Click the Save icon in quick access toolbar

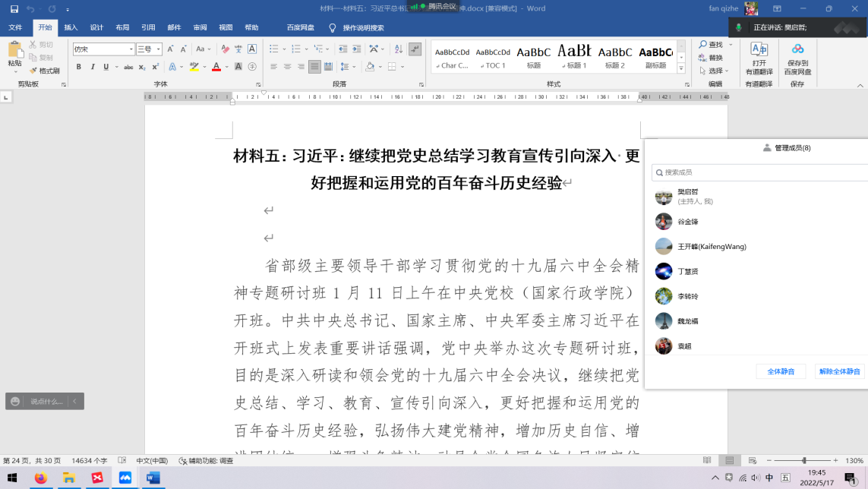click(x=14, y=9)
